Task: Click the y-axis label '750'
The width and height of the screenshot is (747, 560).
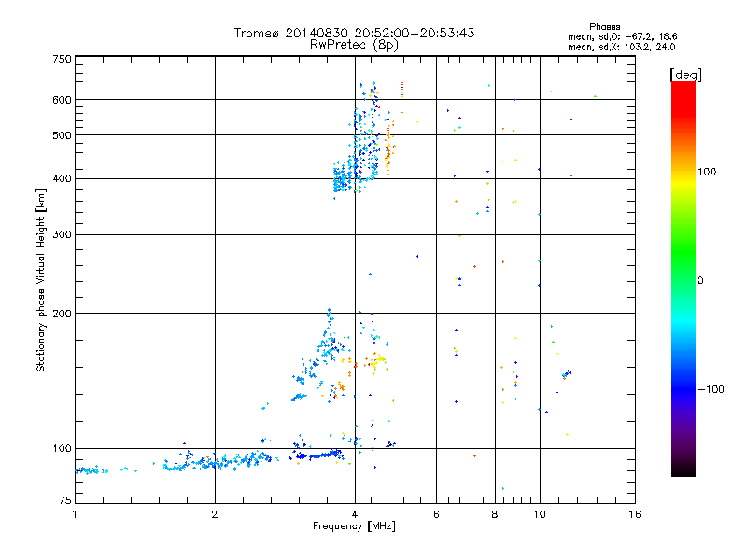Action: click(x=62, y=59)
